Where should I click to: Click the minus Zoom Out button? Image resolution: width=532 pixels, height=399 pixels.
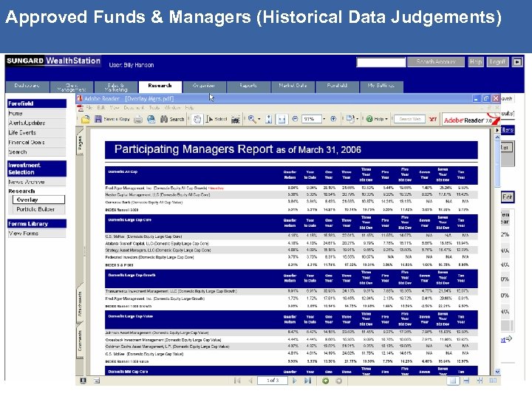(295, 119)
